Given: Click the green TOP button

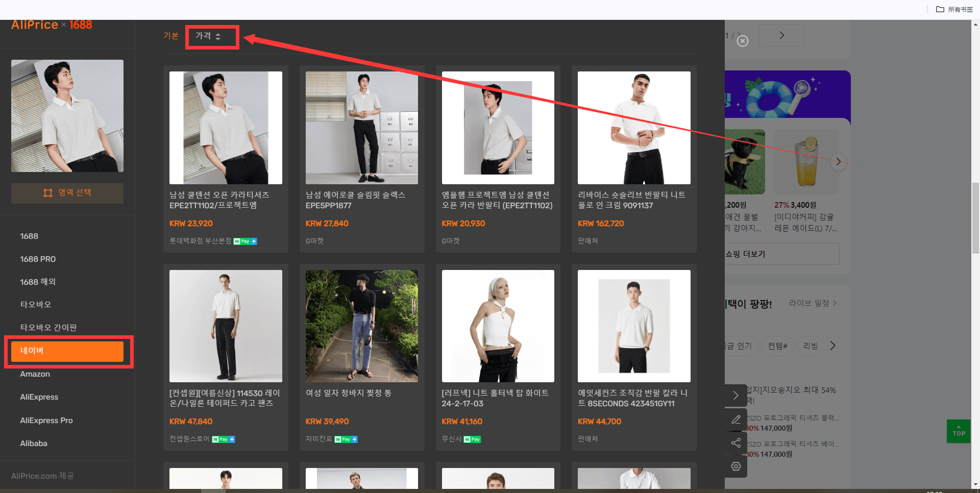Looking at the screenshot, I should tap(959, 431).
